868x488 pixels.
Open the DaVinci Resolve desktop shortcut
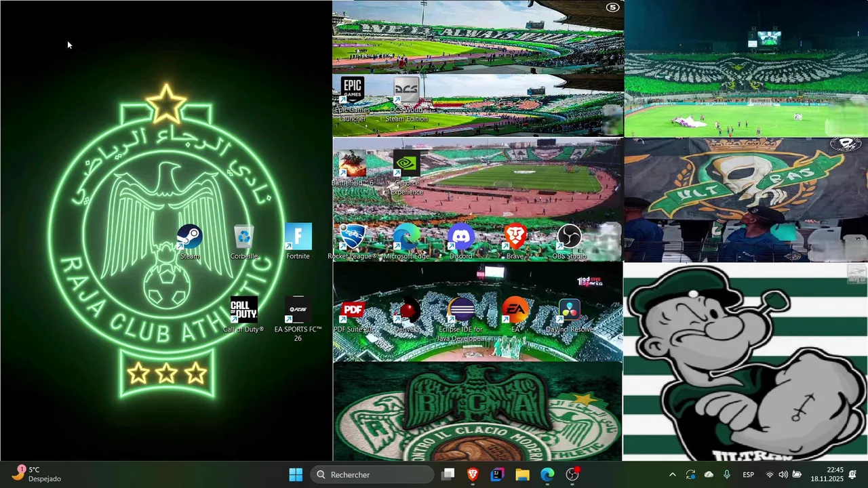(x=569, y=315)
